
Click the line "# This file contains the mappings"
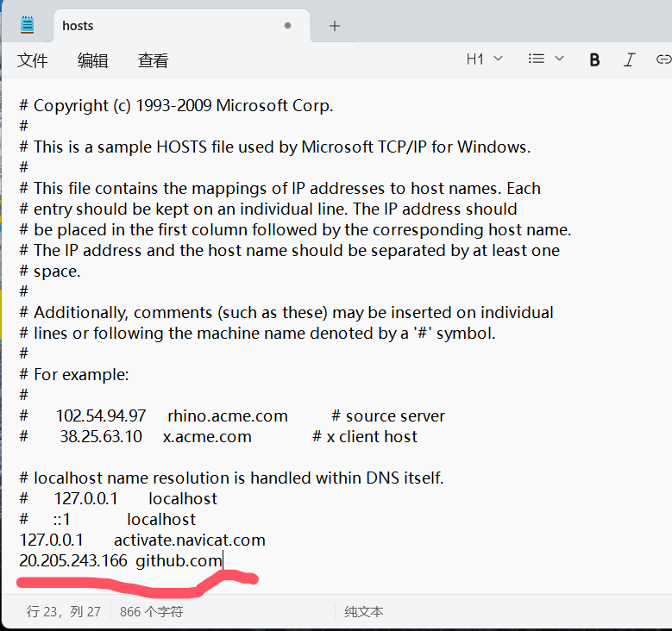279,189
